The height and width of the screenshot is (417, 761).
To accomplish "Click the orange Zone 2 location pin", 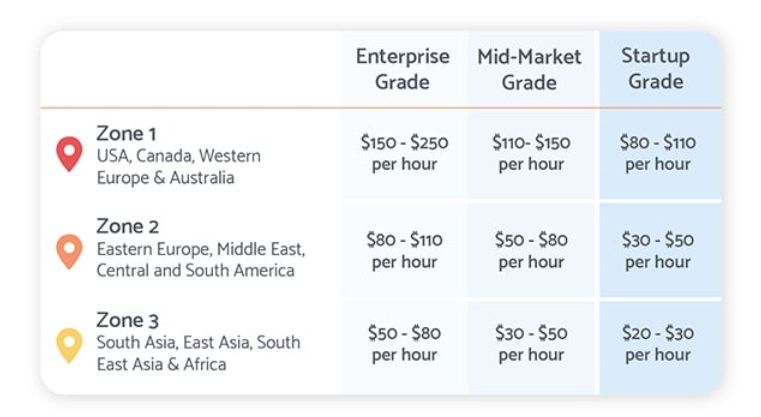I will point(68,251).
